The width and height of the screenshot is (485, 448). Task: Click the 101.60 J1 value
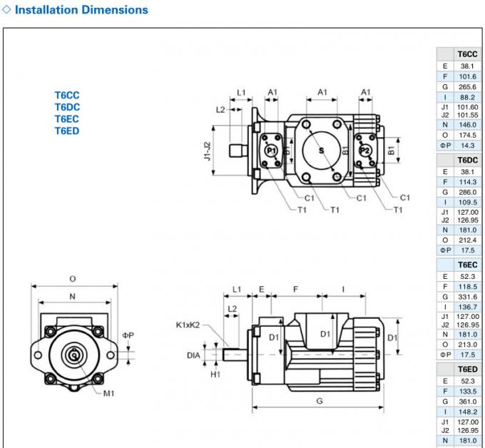click(x=467, y=107)
